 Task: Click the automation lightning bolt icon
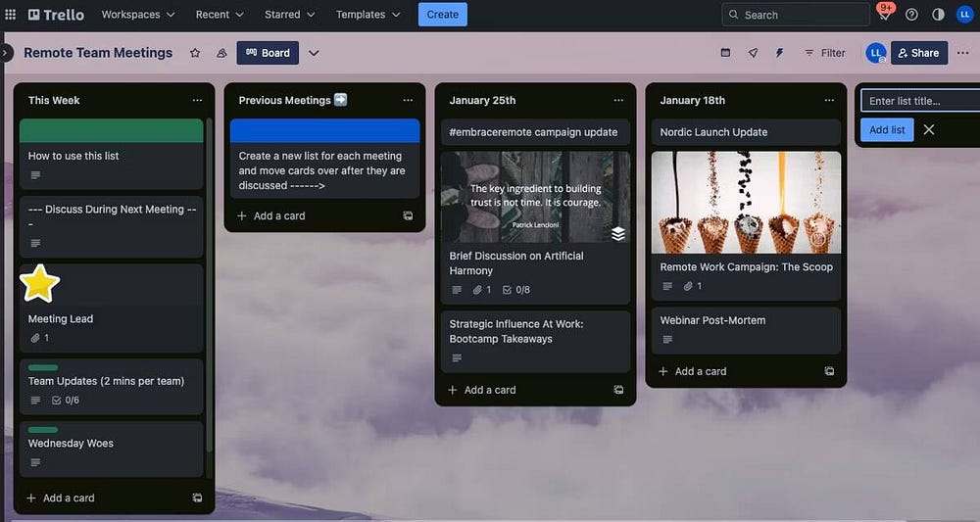click(780, 53)
